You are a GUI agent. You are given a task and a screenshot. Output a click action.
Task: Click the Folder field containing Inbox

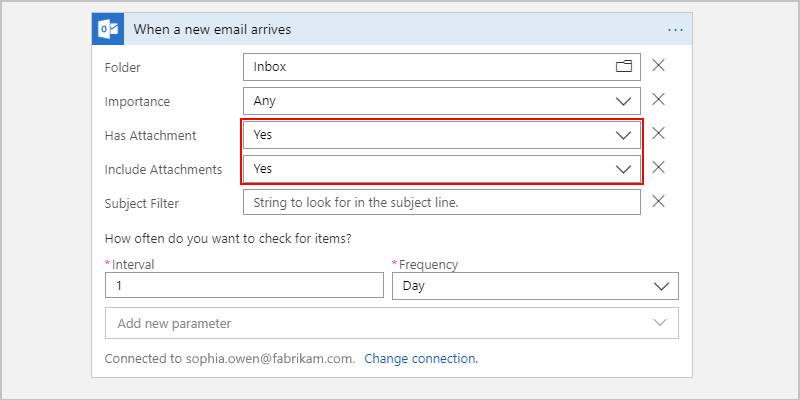pos(442,67)
